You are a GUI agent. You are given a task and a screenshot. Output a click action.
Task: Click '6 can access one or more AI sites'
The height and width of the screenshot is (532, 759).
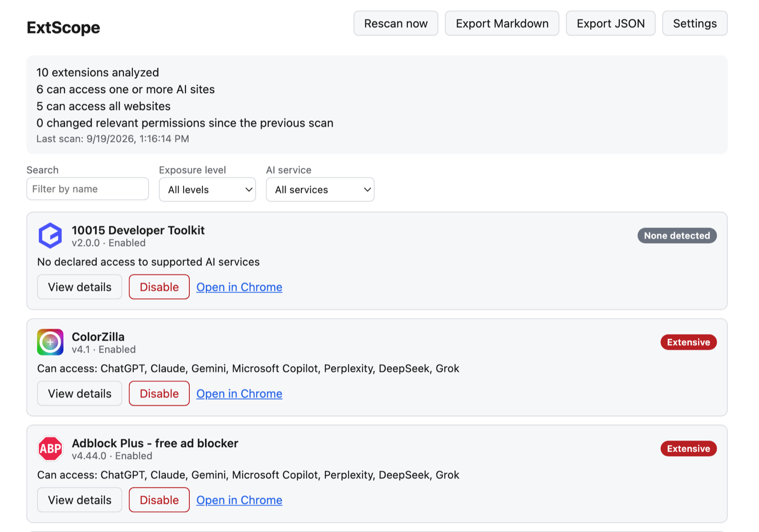click(x=126, y=90)
